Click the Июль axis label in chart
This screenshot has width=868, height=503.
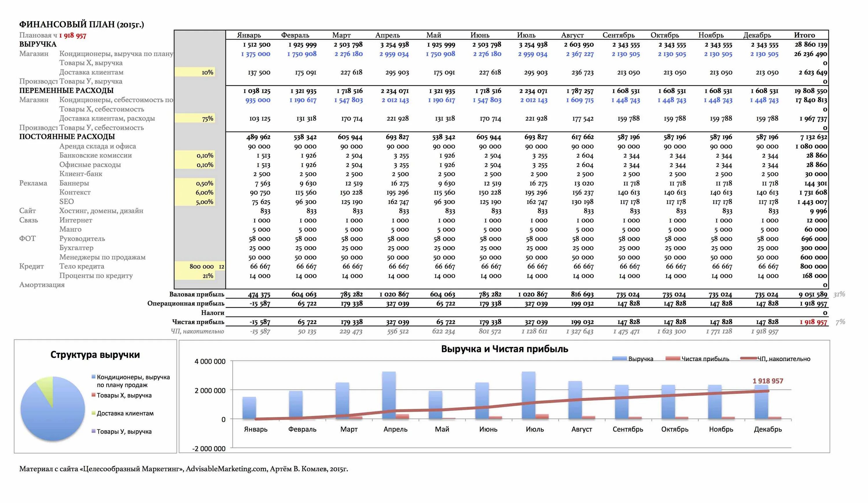point(535,429)
